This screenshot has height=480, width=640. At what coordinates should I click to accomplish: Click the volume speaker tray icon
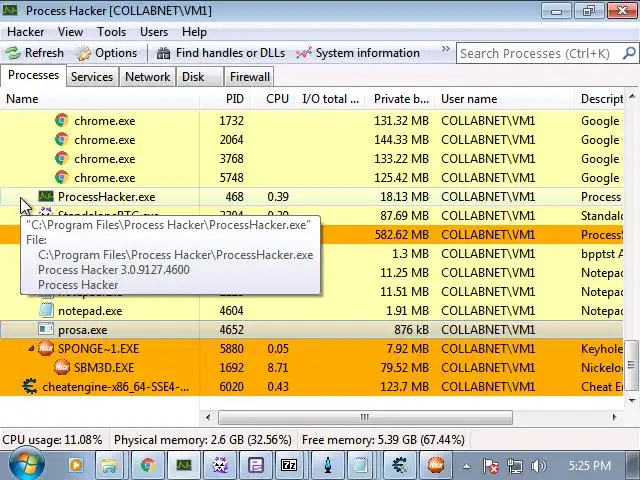click(538, 466)
